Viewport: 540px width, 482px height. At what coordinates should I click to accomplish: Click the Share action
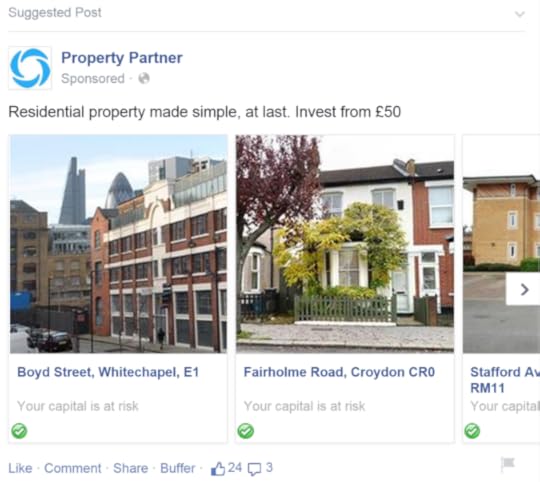[x=131, y=468]
